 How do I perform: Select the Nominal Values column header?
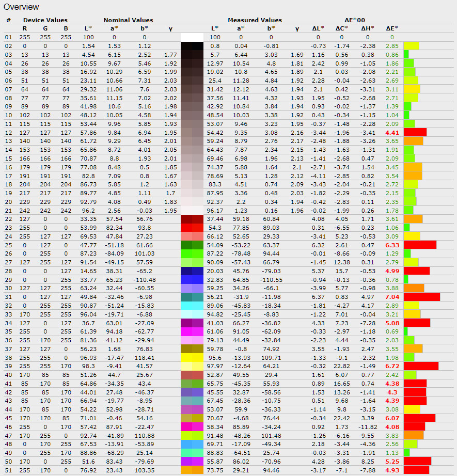tap(128, 20)
